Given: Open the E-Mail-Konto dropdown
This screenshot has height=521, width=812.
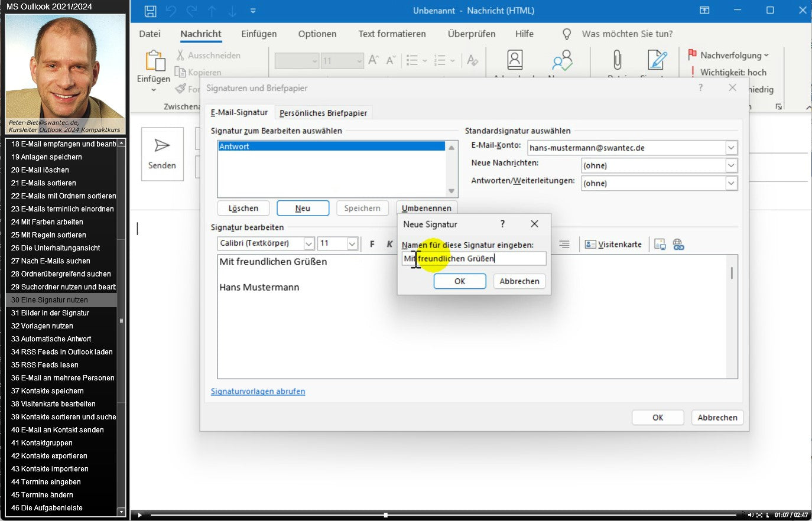Looking at the screenshot, I should [x=731, y=148].
